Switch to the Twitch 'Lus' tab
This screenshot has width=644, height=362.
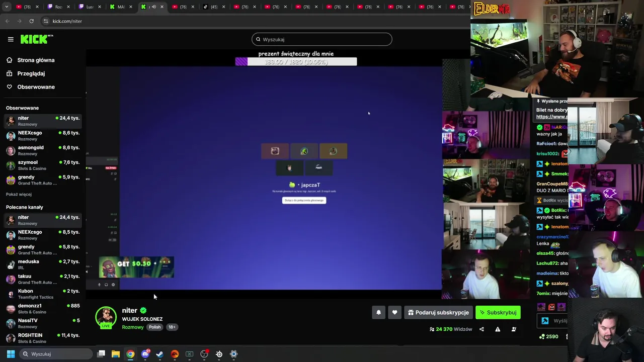pyautogui.click(x=90, y=7)
